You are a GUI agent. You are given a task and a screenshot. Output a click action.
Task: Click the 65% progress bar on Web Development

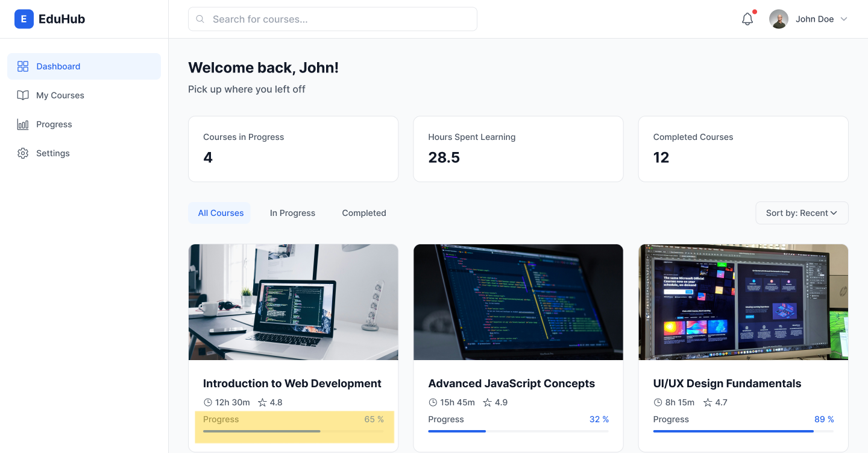pos(293,431)
